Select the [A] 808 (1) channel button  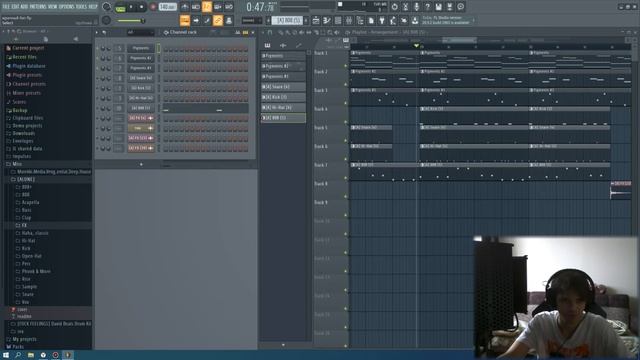pos(141,108)
